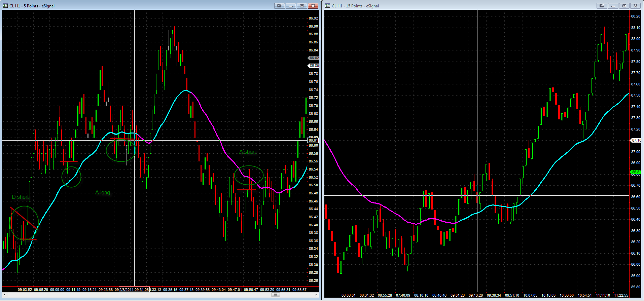
Task: Select the 'D short' annotation on the 5 Points chart
Action: click(x=20, y=197)
